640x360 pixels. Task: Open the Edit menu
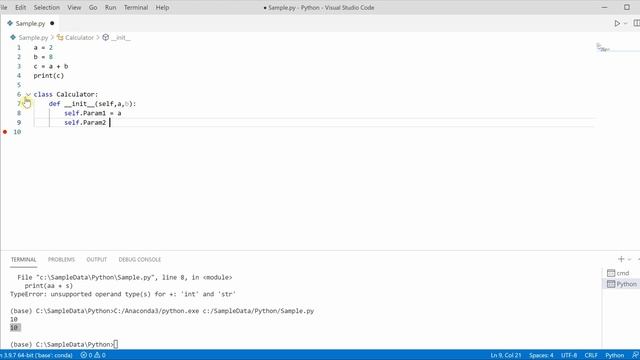point(20,7)
